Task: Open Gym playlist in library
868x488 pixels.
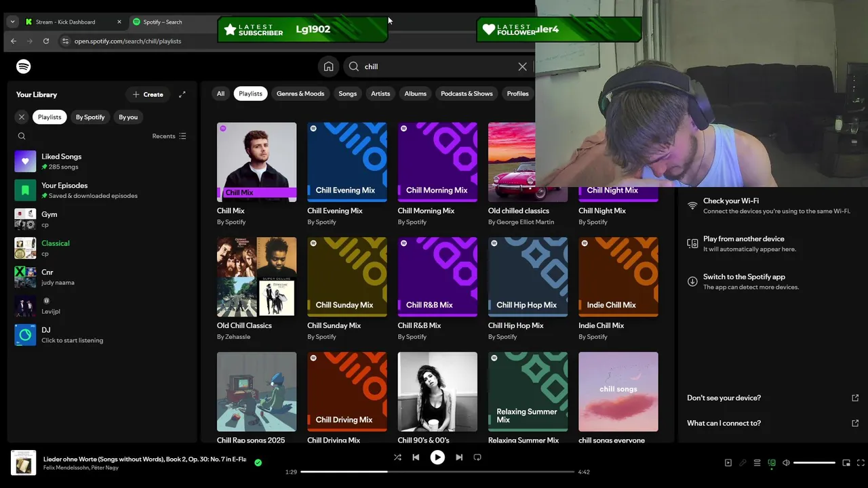Action: pyautogui.click(x=102, y=219)
